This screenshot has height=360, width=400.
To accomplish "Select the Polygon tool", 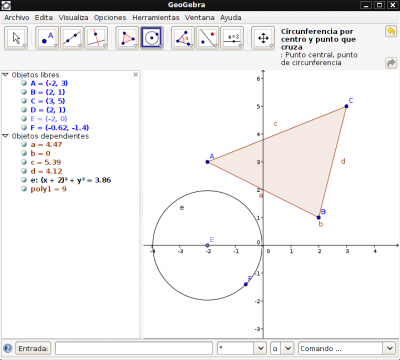I will click(x=127, y=38).
